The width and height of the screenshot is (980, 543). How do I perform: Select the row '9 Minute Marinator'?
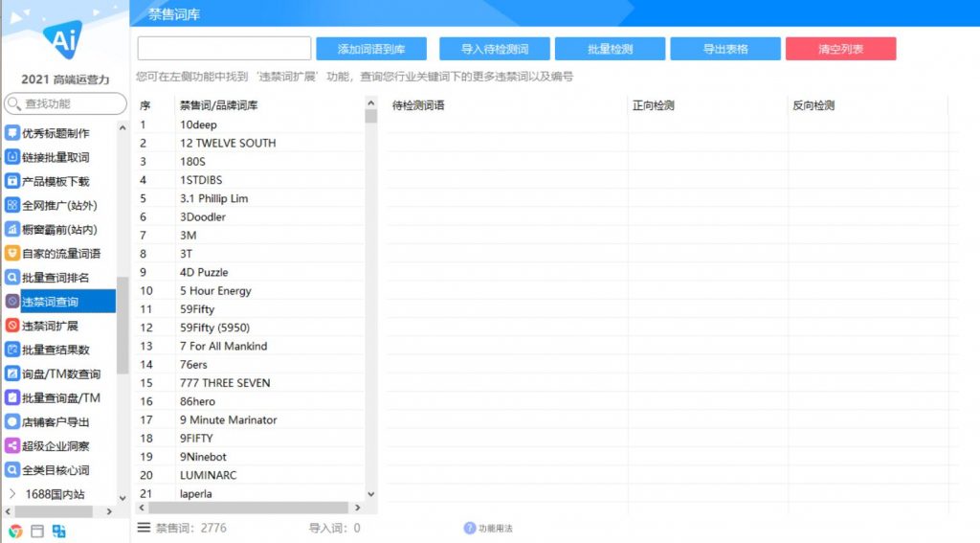250,419
